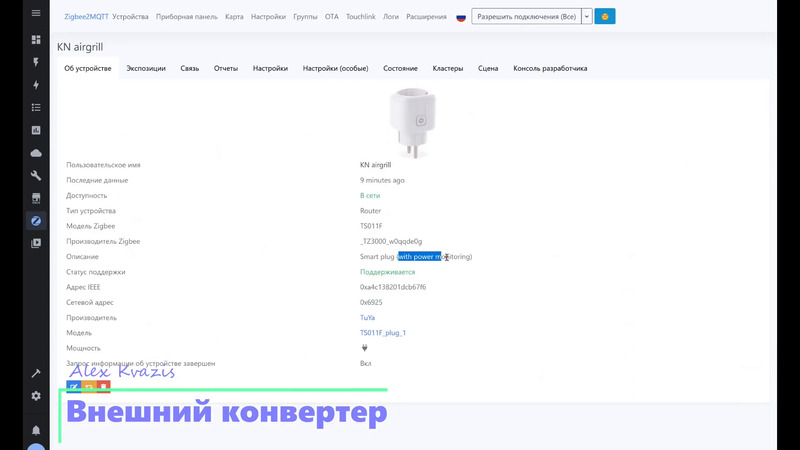Open the media player icon in sidebar
Screen dimensions: 800x450
36,243
